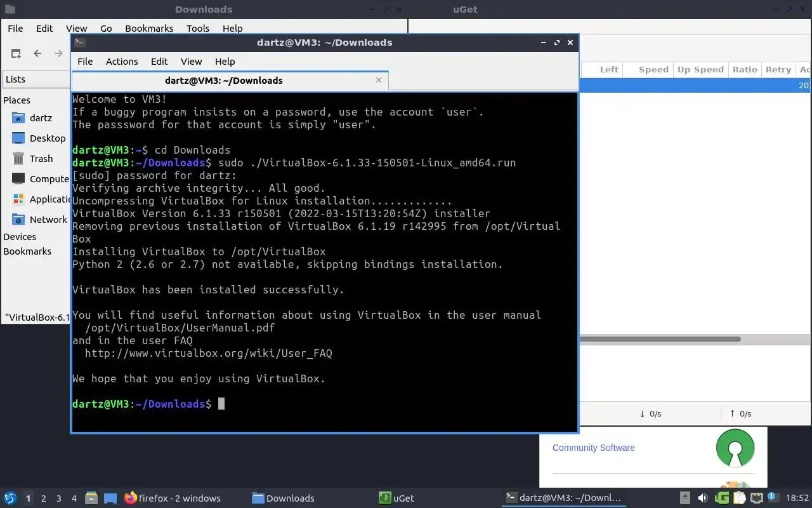Click the 18:52 clock in the panel
812x508 pixels.
(797, 498)
